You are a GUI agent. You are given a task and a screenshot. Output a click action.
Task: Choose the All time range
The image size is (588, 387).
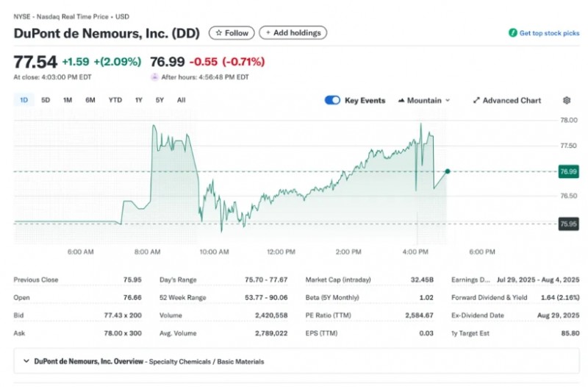181,100
